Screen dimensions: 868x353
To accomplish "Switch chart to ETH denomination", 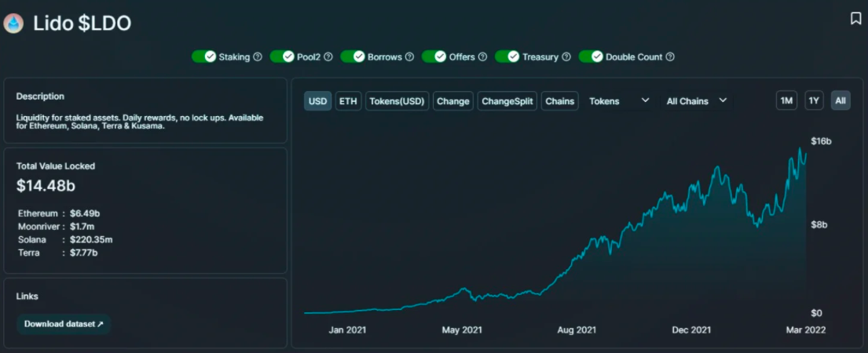I will [x=348, y=101].
